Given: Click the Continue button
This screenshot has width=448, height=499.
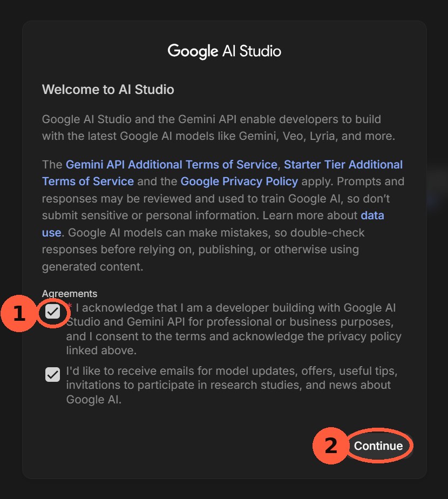Looking at the screenshot, I should [378, 446].
